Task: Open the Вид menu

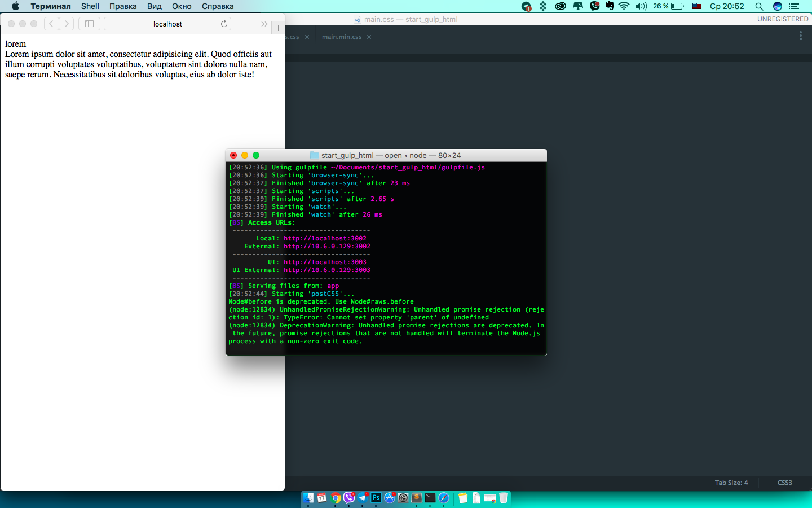Action: [x=155, y=6]
